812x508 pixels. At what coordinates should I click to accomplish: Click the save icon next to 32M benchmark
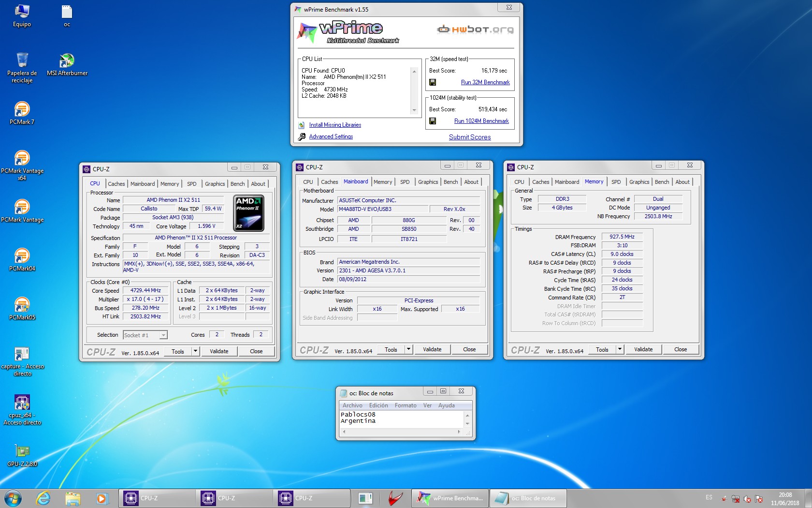point(433,82)
